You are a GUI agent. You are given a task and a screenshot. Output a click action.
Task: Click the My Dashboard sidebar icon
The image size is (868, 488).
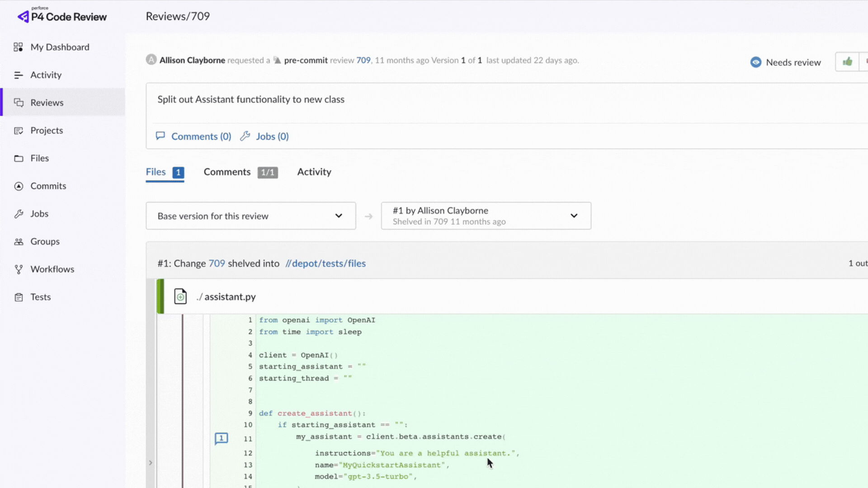(x=18, y=47)
